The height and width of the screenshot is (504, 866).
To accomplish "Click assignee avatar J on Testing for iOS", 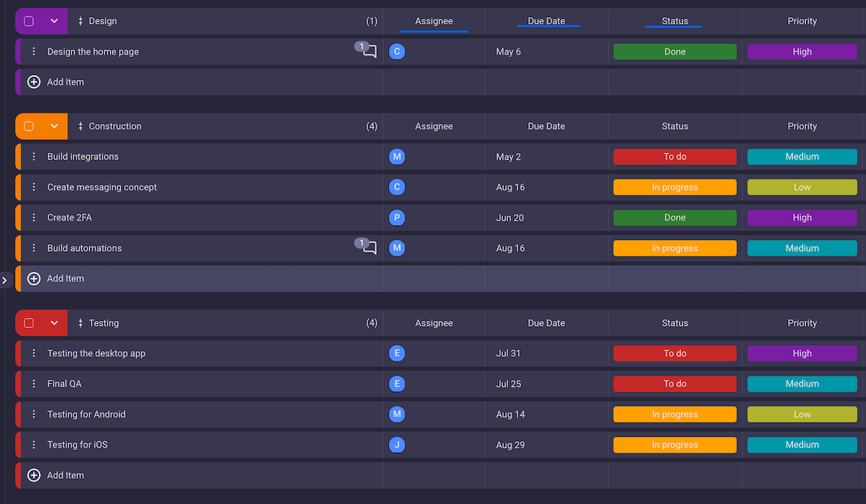I will 396,445.
